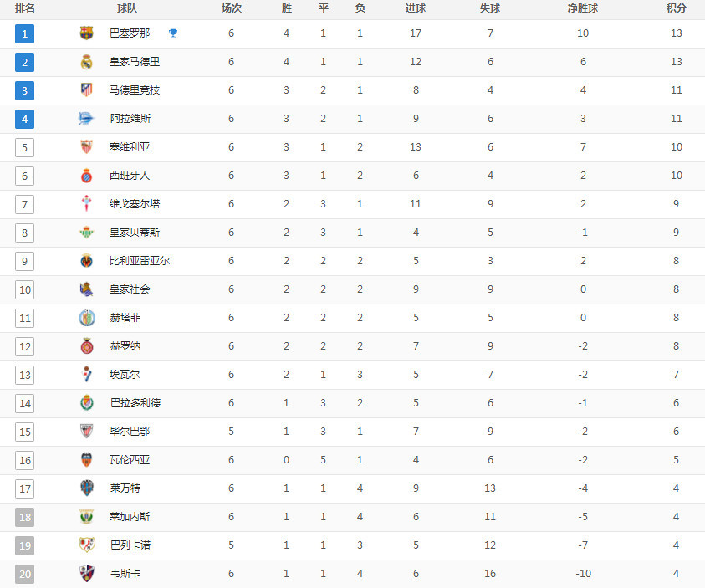This screenshot has width=705, height=588.
Task: Click the blue rank 1 badge
Action: click(25, 33)
